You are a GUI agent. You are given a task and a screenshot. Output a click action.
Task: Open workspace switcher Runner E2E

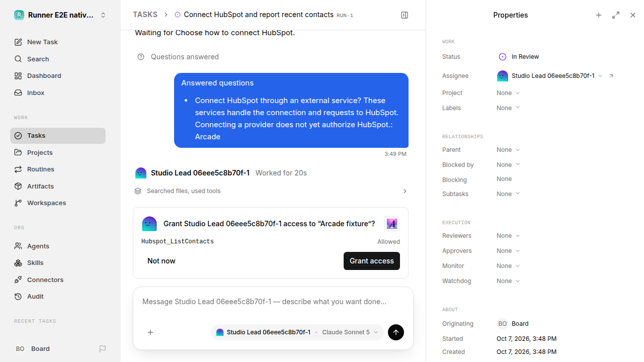click(60, 15)
